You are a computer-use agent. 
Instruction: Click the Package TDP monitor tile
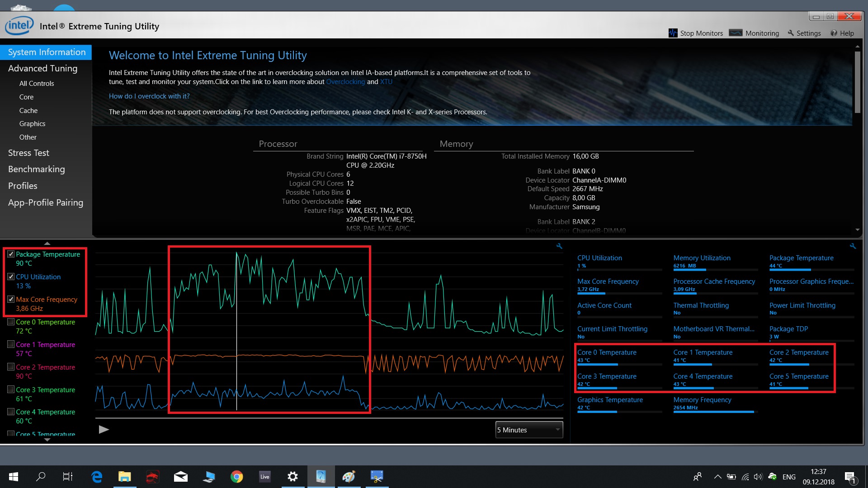pos(811,333)
